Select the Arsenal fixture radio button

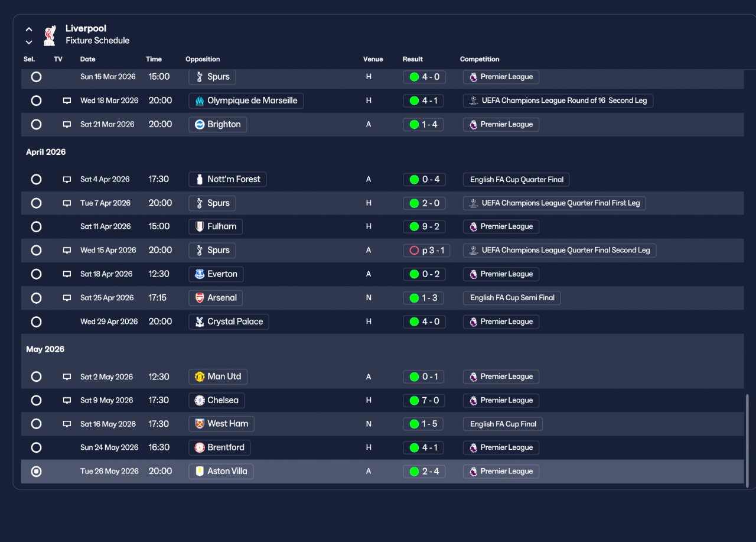36,298
